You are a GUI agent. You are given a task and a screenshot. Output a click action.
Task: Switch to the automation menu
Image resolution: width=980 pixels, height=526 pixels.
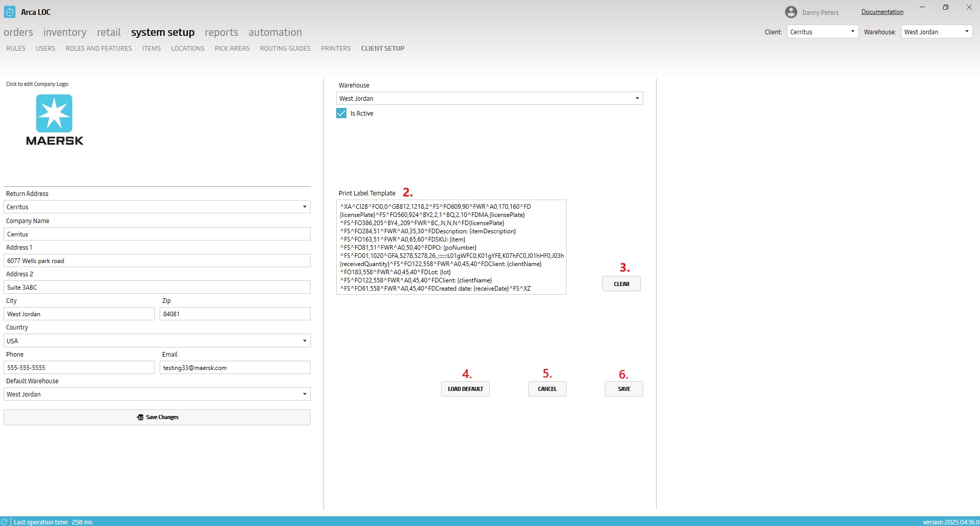[x=275, y=32]
